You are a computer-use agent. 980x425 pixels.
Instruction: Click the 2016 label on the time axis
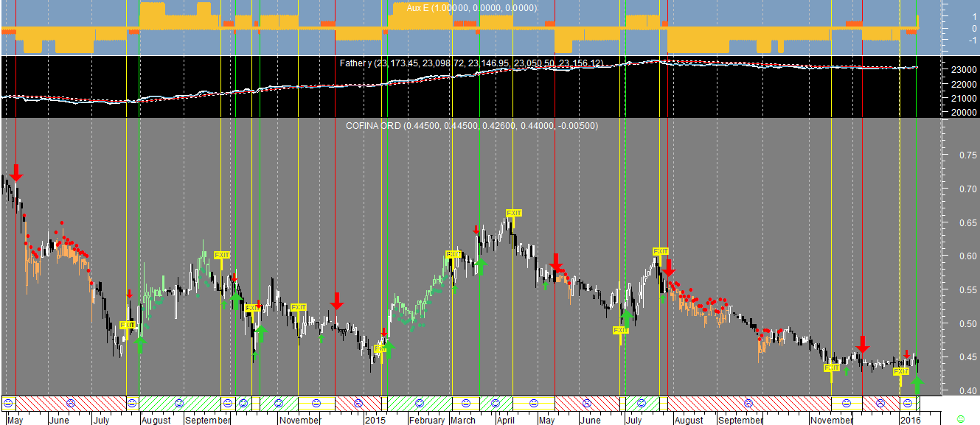click(x=911, y=420)
